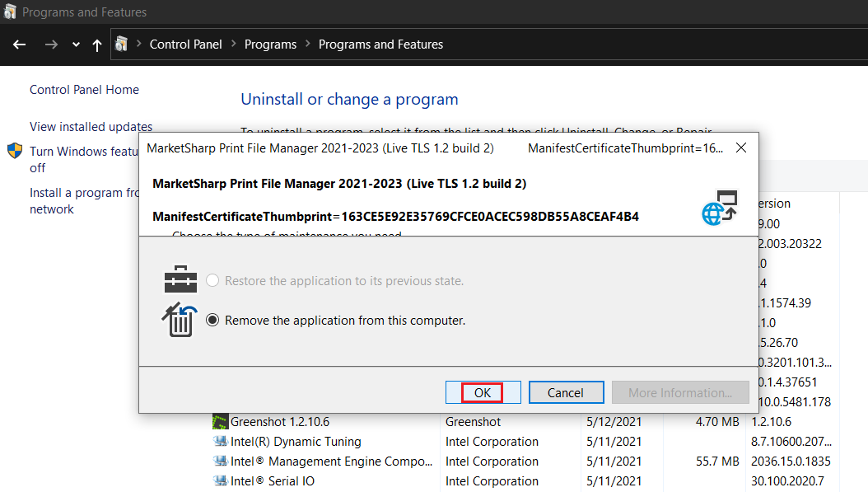Viewport: 868px width, 492px height.
Task: Click Intel Dynamic Tuning installer icon
Action: tap(221, 442)
